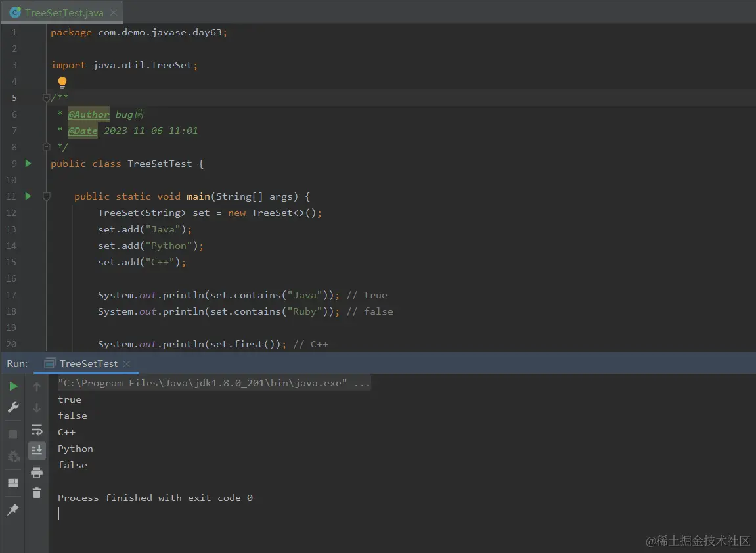
Task: Place cursor in the console input area
Action: (59, 514)
